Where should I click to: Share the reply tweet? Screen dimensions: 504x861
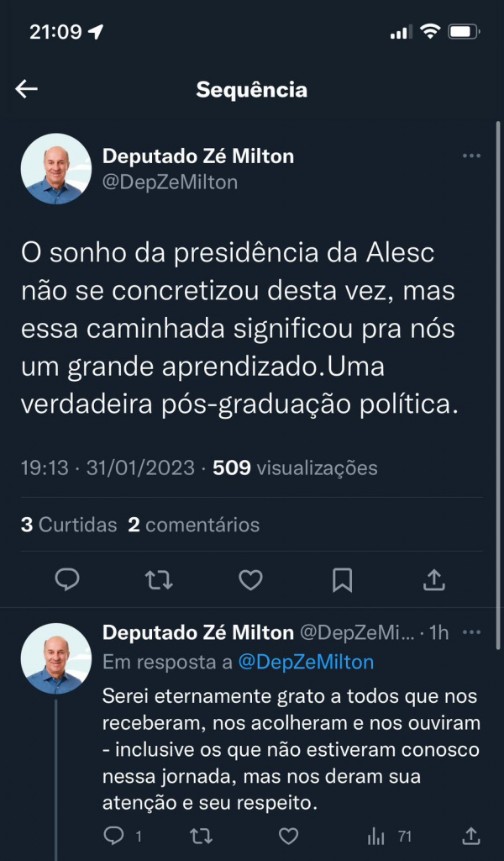[471, 836]
